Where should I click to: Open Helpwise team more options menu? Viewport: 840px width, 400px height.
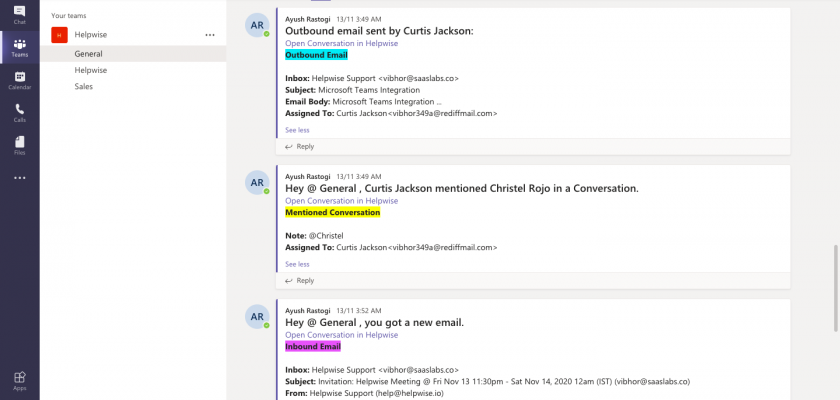tap(210, 35)
